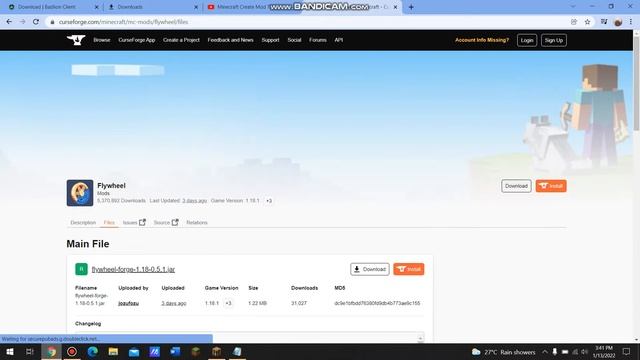This screenshot has height=360, width=640.
Task: Open the Browse menu
Action: click(x=102, y=40)
